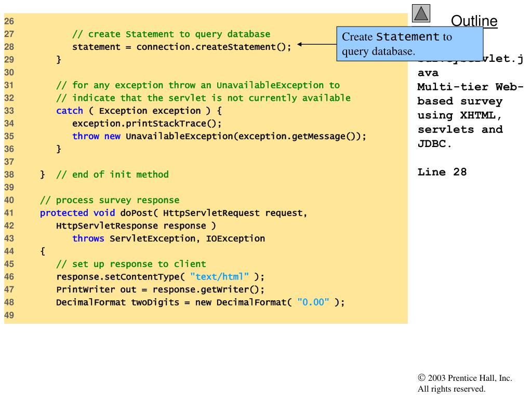Click line number 44
The width and height of the screenshot is (532, 399).
click(9, 251)
